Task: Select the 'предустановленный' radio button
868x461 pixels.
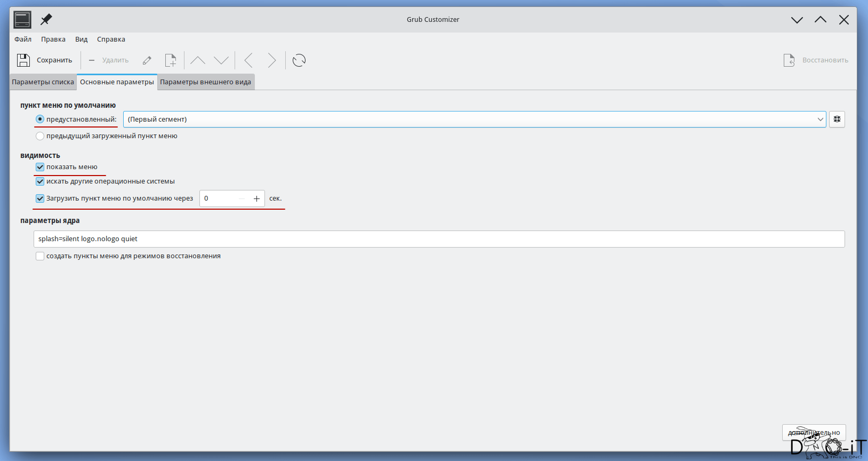Action: (x=40, y=120)
